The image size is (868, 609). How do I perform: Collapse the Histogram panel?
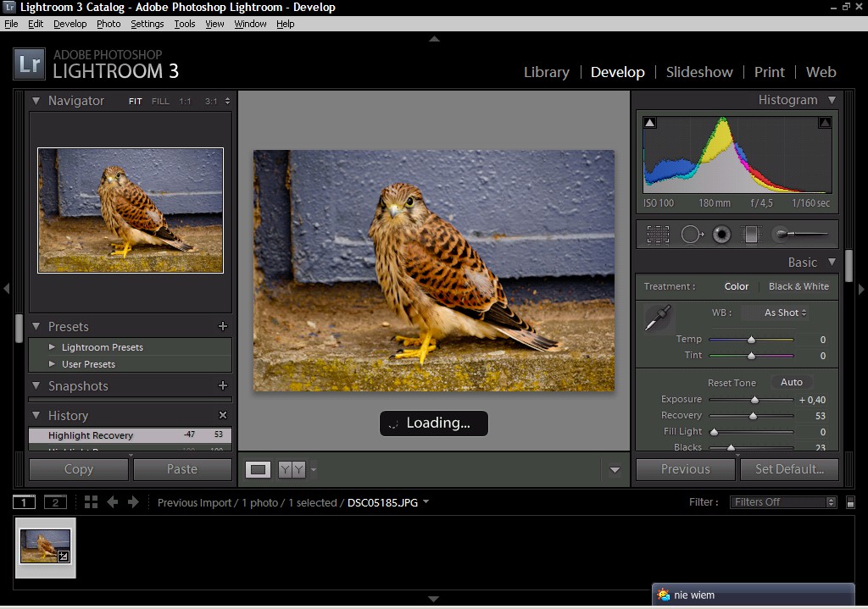(832, 100)
